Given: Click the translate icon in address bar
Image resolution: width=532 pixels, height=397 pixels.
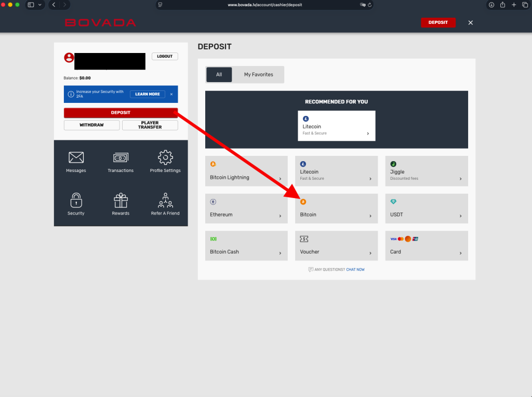Looking at the screenshot, I should (362, 5).
